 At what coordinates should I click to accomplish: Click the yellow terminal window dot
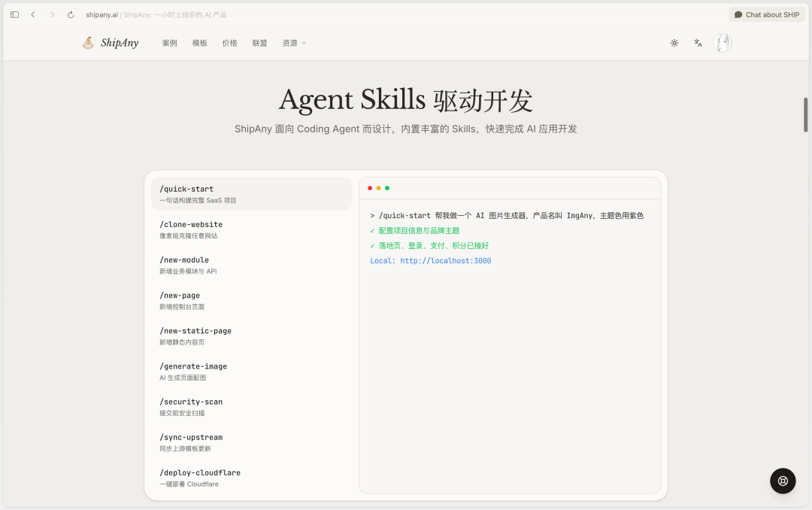pyautogui.click(x=378, y=188)
